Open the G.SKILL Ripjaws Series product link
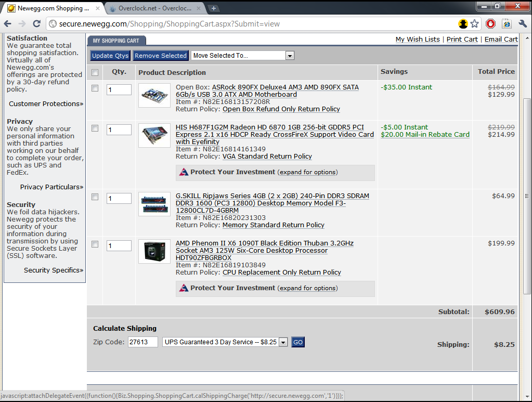532x402 pixels. point(273,203)
